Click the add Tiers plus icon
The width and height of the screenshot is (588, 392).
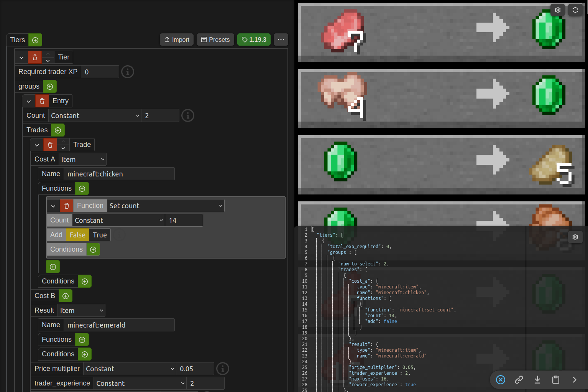(x=35, y=40)
